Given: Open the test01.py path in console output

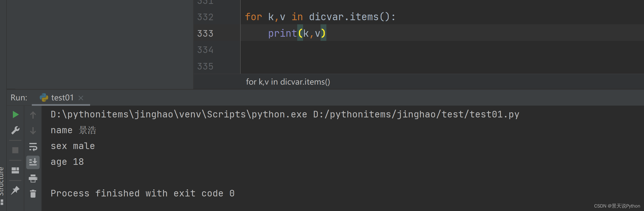Looking at the screenshot, I should click(x=416, y=114).
